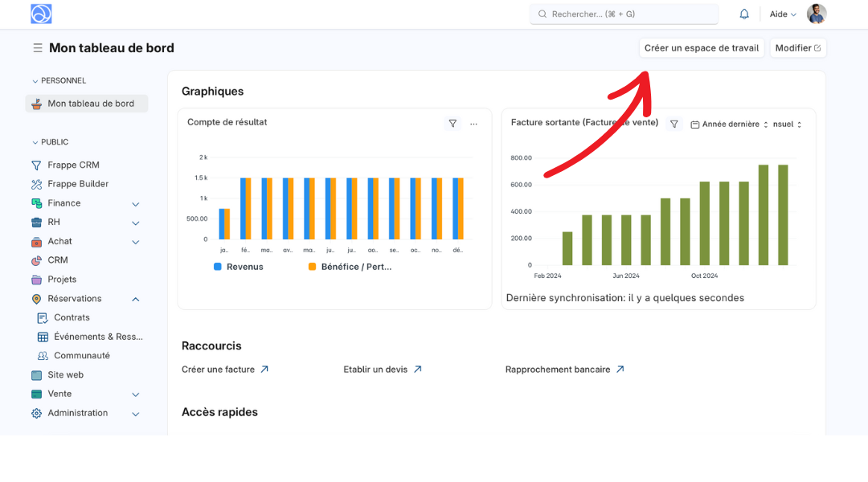Expand the Finance section in the sidebar
The height and width of the screenshot is (482, 868).
pyautogui.click(x=135, y=203)
